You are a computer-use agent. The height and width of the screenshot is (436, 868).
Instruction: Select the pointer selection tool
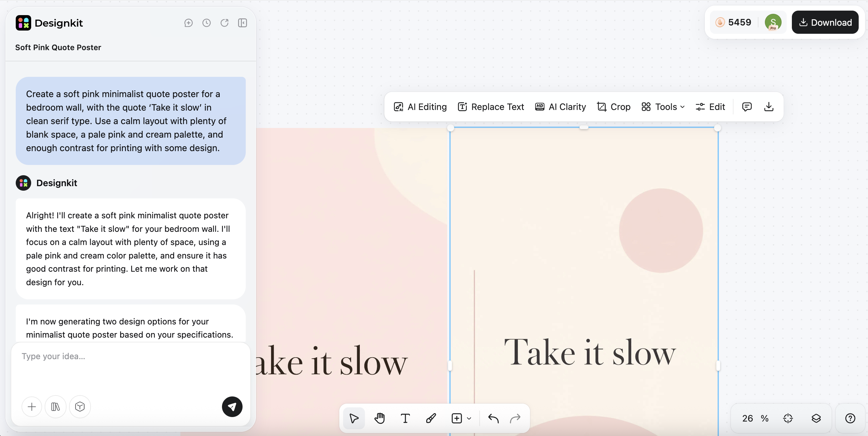click(354, 418)
